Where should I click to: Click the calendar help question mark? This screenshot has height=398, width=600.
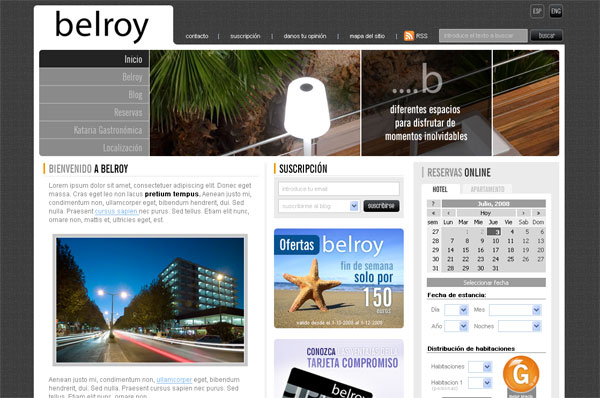(433, 204)
